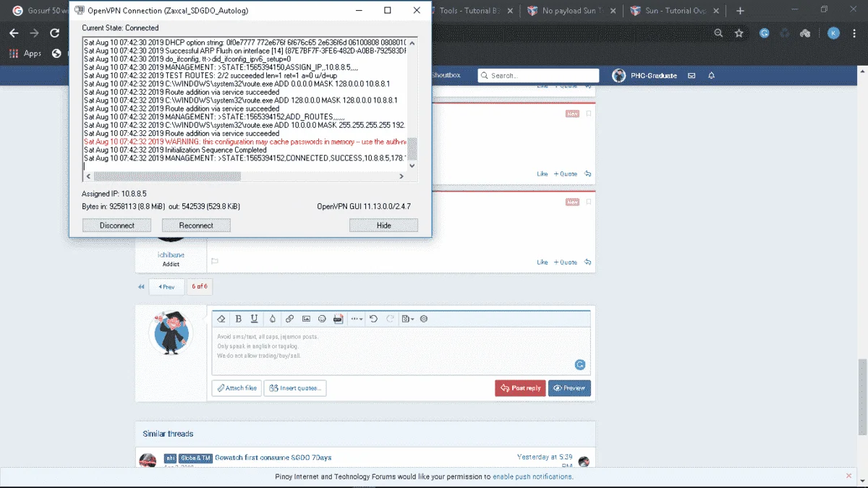868x488 pixels.
Task: Bookmark the second visible post with its ribbon icon
Action: pyautogui.click(x=589, y=202)
